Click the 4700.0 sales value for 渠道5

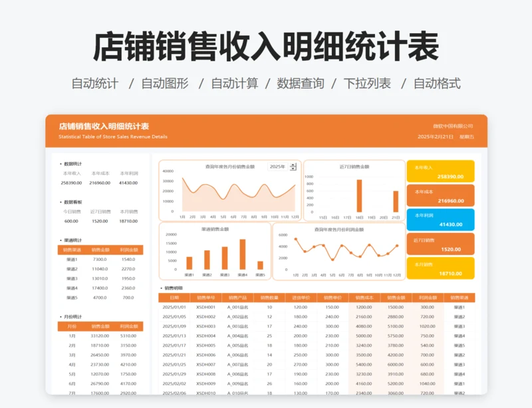tap(100, 298)
